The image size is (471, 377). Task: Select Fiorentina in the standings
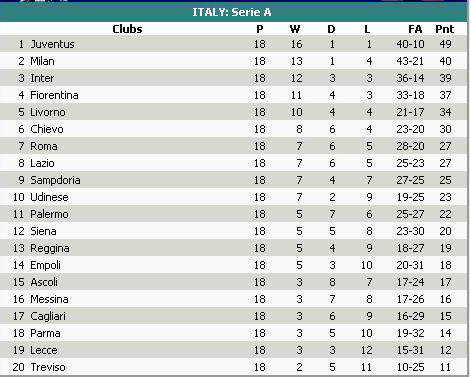click(x=54, y=95)
